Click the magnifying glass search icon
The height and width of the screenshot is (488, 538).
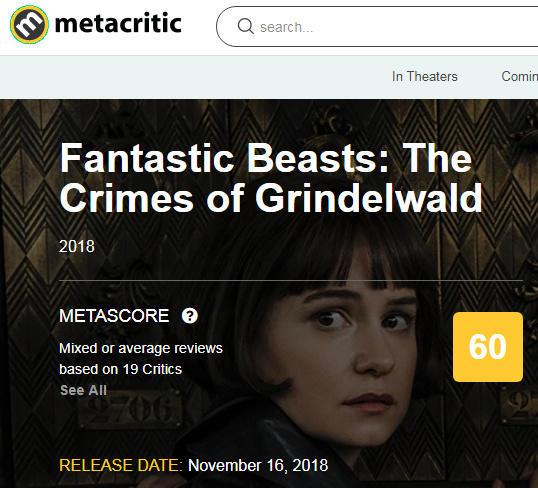point(245,26)
